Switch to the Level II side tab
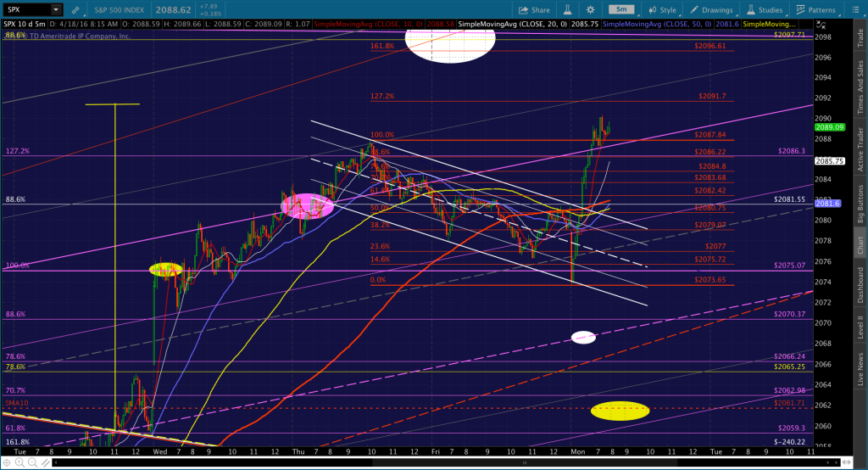The image size is (868, 470). point(860,327)
